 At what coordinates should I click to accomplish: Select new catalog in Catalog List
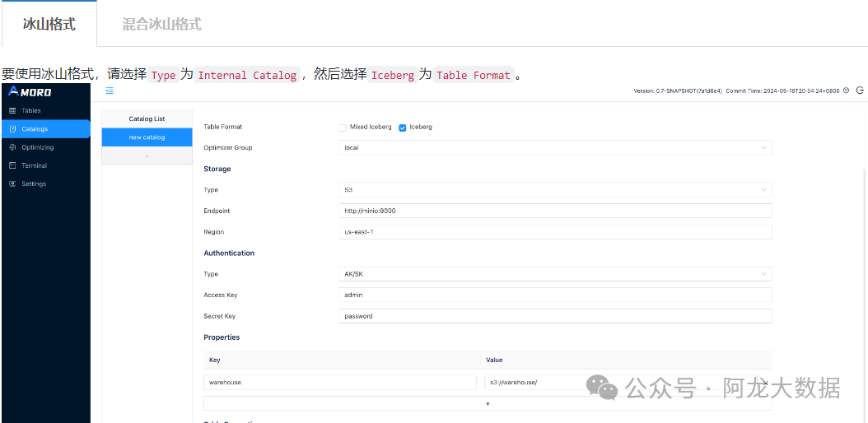pos(147,137)
